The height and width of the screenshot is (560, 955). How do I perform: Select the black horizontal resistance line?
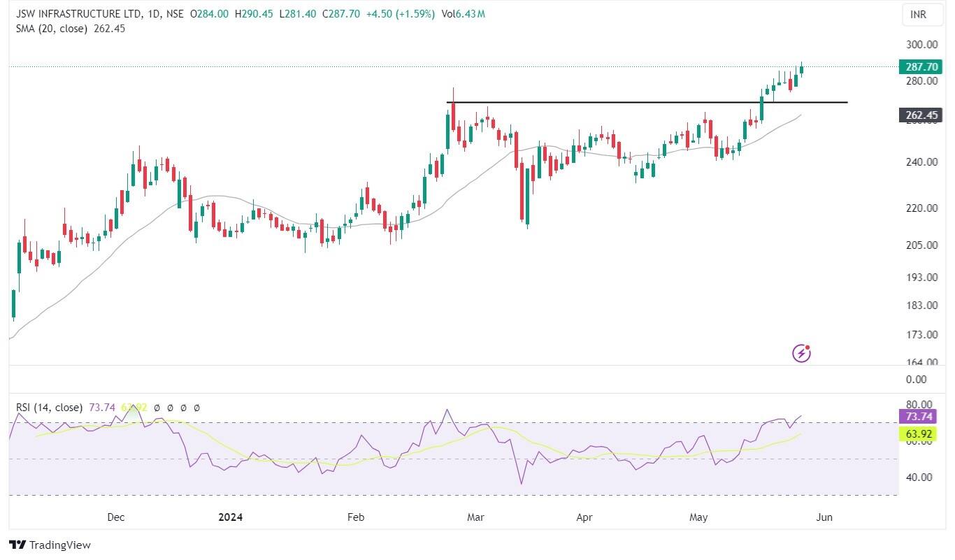647,103
